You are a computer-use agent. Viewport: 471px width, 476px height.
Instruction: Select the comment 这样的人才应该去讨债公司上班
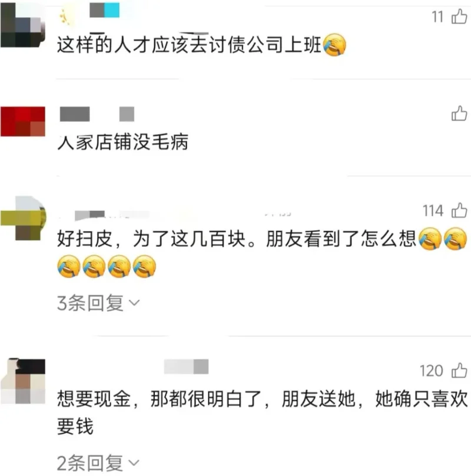(201, 45)
